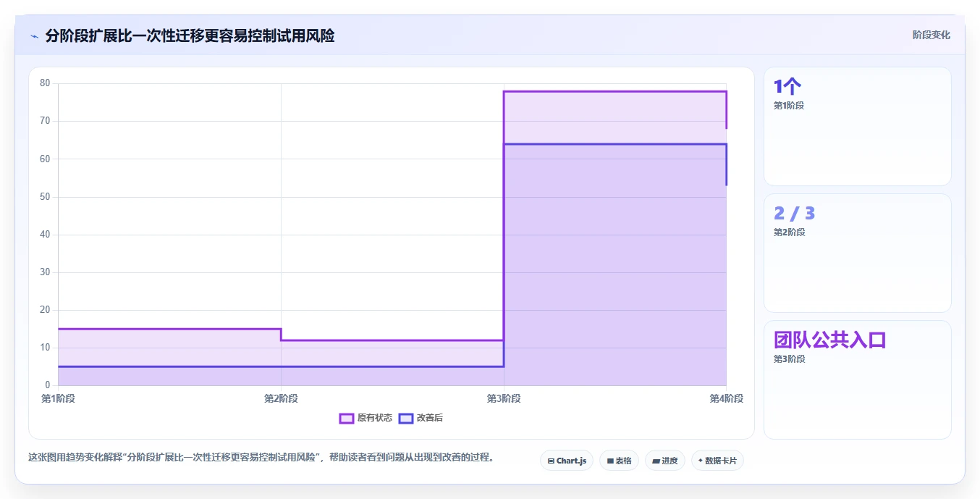Click the icon inside the 表格 pill
The height and width of the screenshot is (499, 980).
(x=610, y=461)
